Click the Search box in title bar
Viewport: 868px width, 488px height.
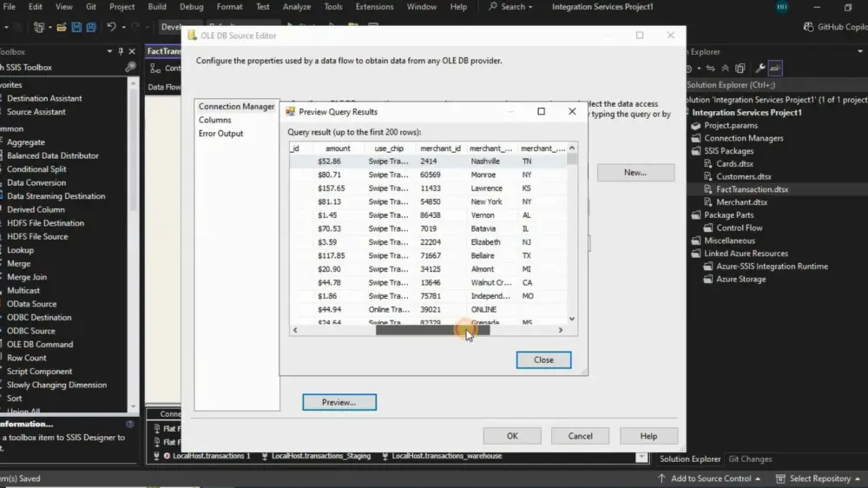[510, 7]
